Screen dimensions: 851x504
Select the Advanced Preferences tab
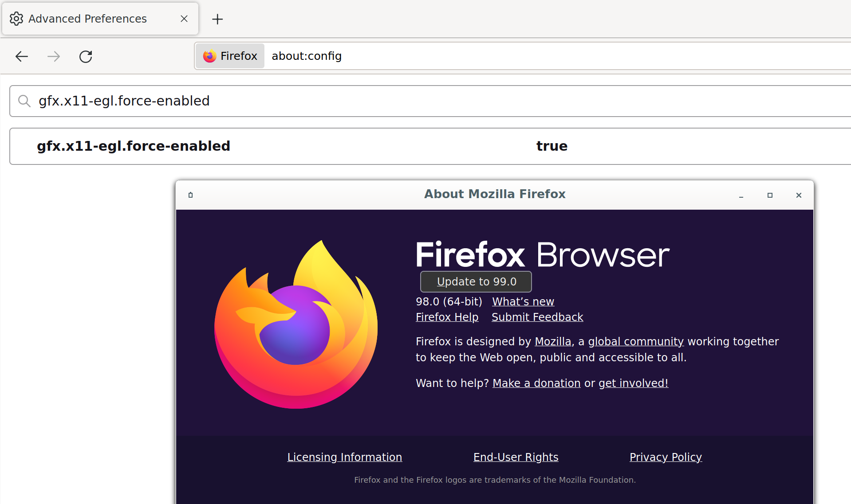click(100, 19)
